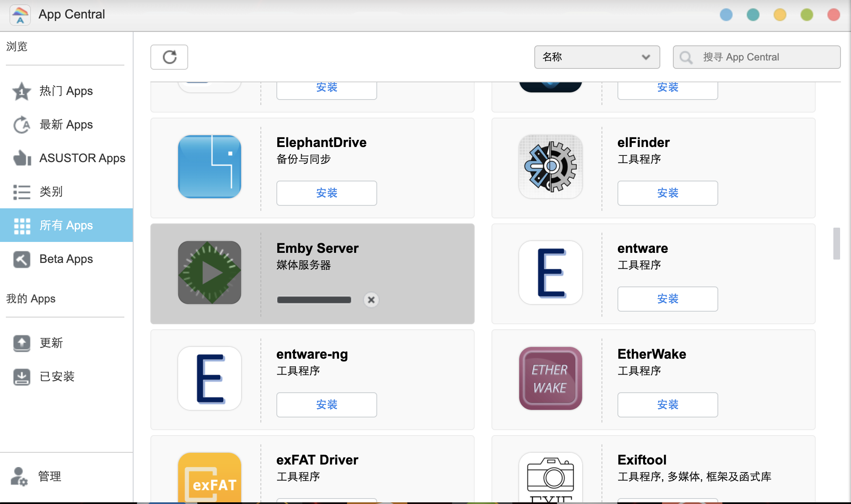The width and height of the screenshot is (851, 504).
Task: Open the entware E app icon
Action: pyautogui.click(x=551, y=272)
